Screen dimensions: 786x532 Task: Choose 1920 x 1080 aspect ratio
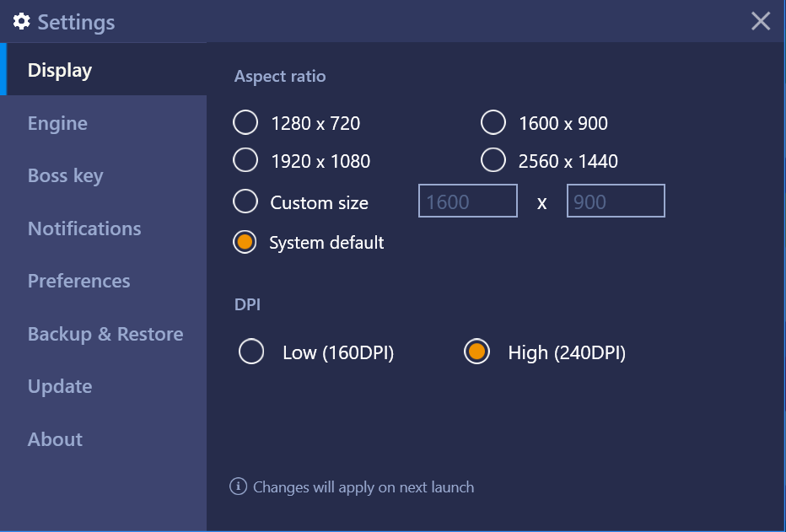[245, 160]
